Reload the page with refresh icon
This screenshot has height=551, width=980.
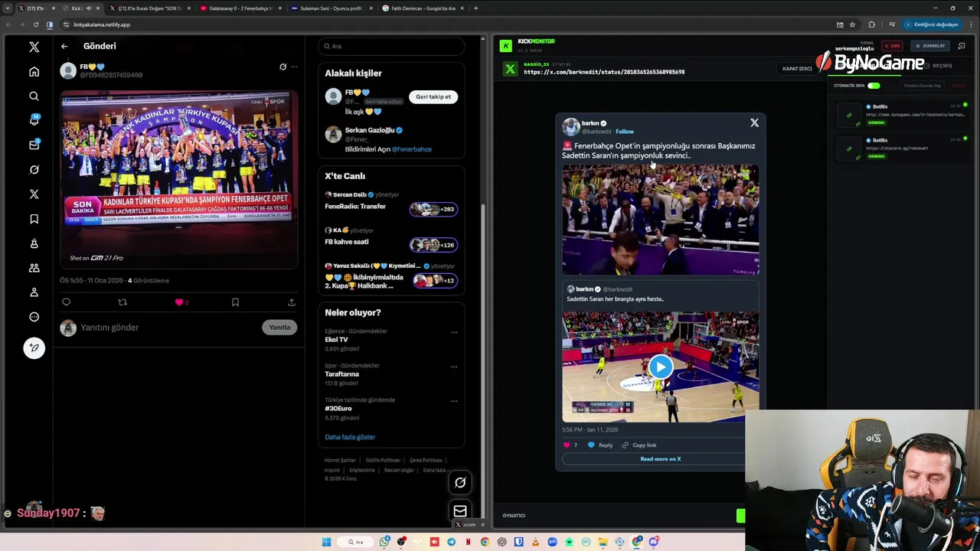coord(35,24)
